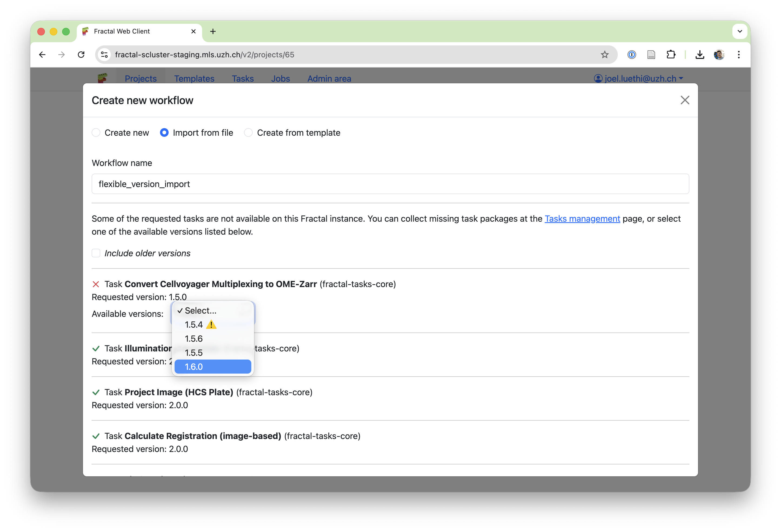The height and width of the screenshot is (532, 781).
Task: Enable the Include older versions checkbox
Action: (x=96, y=253)
